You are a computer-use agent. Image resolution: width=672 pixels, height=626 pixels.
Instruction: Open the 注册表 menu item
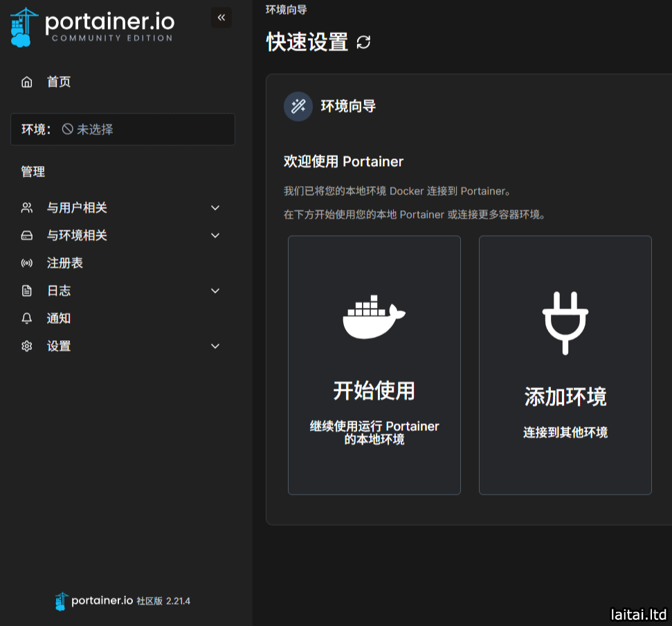pyautogui.click(x=65, y=264)
